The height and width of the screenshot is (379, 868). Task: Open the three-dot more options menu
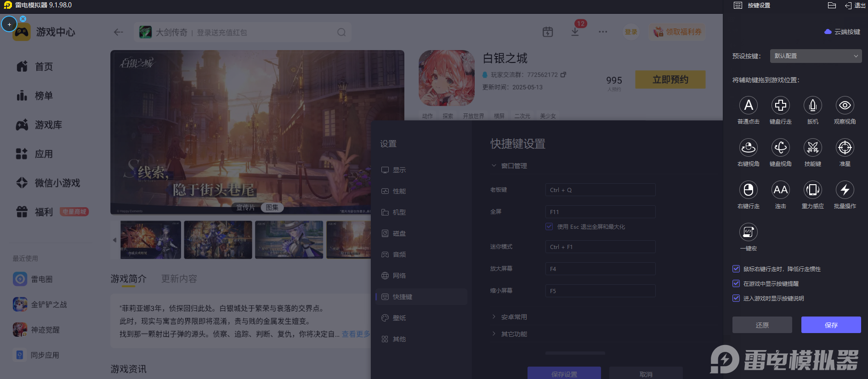pos(603,32)
